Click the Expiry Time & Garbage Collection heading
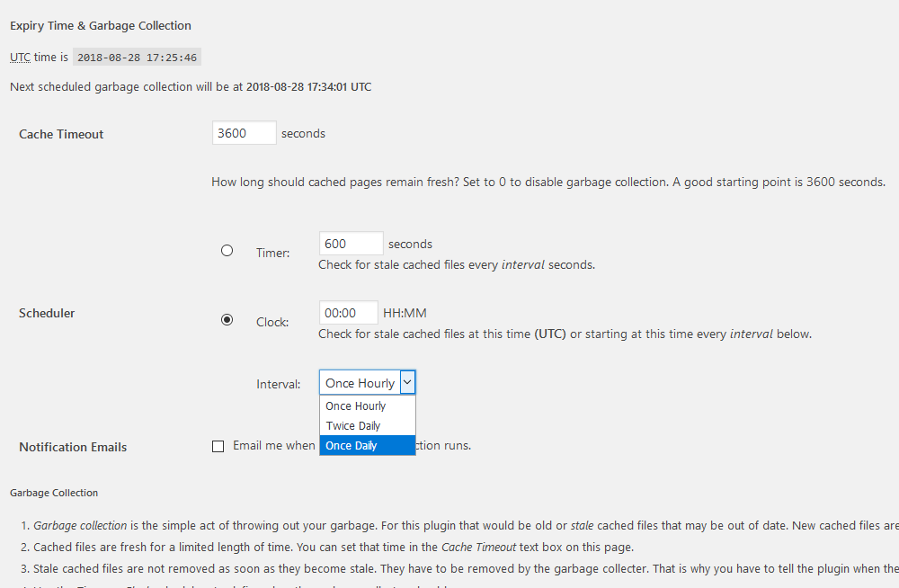Screen dimensions: 899x588 coord(101,26)
